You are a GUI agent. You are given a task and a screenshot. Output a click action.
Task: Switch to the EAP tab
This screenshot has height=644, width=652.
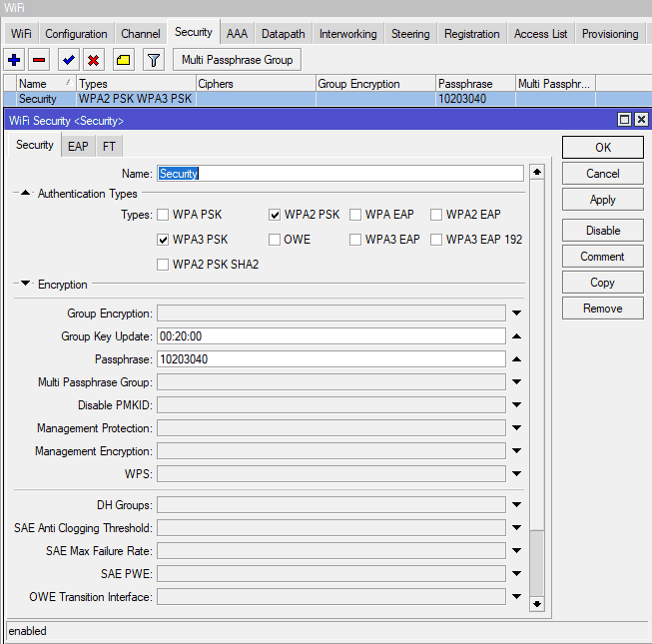pyautogui.click(x=78, y=146)
